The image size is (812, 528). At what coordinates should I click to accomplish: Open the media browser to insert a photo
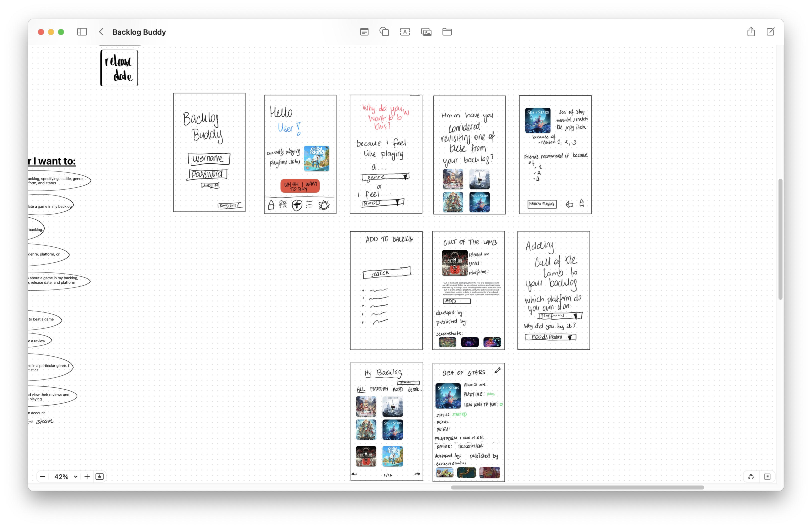[426, 32]
